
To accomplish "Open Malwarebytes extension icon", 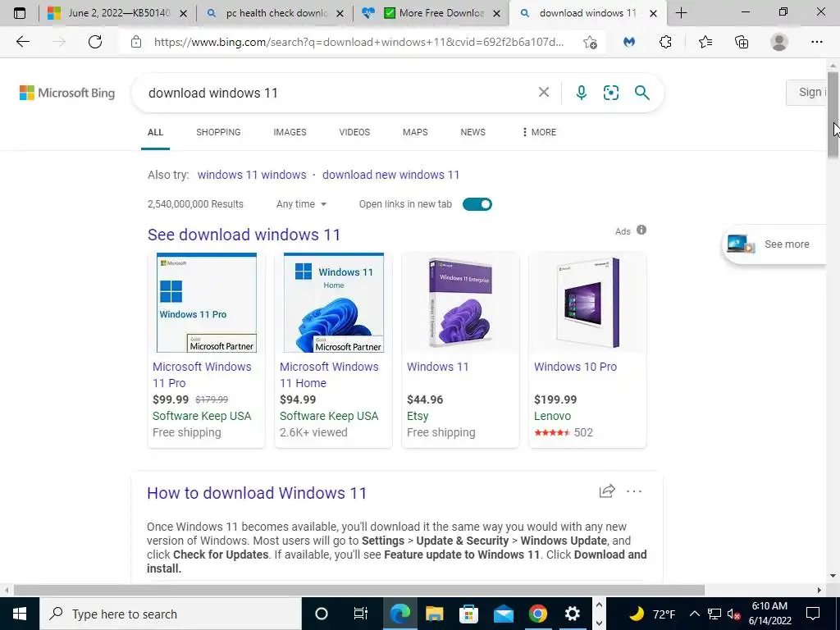I will 629,42.
